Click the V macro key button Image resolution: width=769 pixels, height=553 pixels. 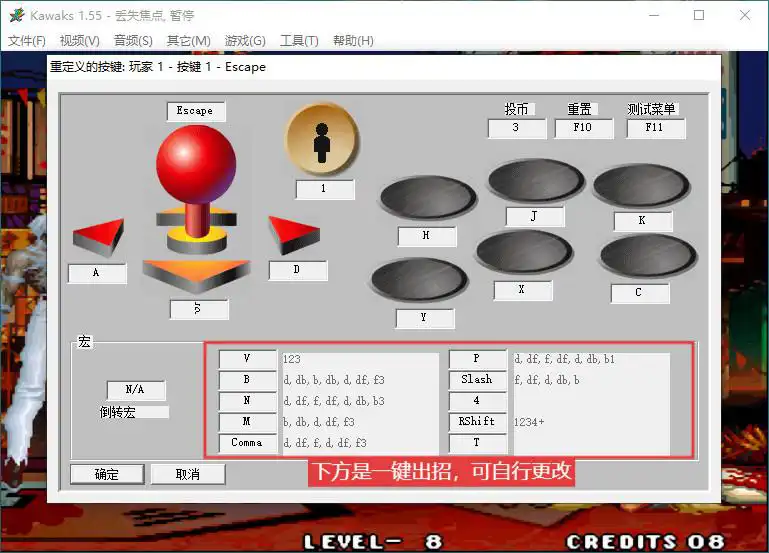[x=248, y=359]
